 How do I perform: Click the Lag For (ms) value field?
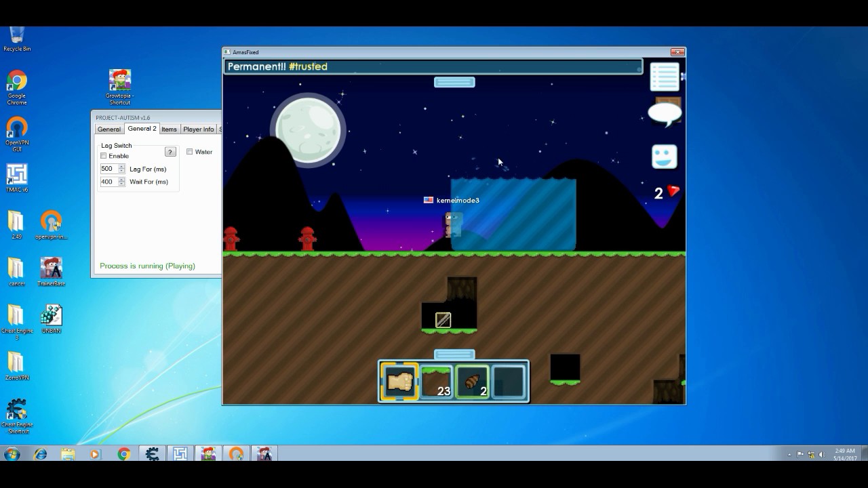pos(108,169)
